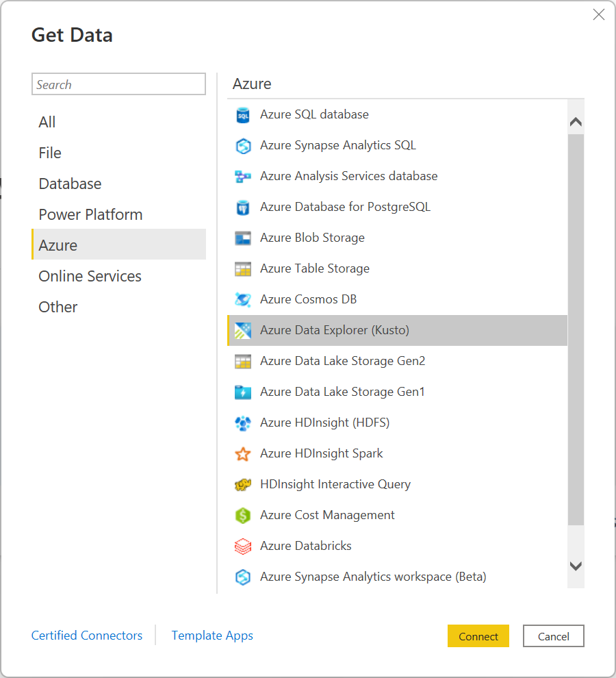Click the scroll up arrow in connector list
616x678 pixels.
(576, 122)
